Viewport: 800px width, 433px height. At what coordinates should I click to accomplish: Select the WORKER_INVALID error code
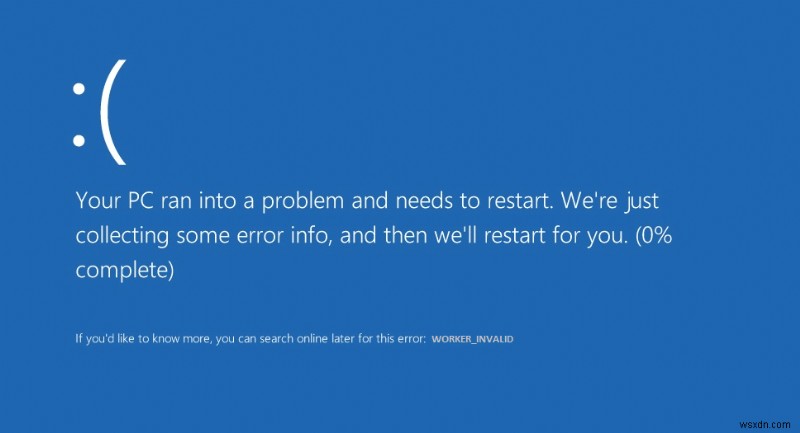472,339
